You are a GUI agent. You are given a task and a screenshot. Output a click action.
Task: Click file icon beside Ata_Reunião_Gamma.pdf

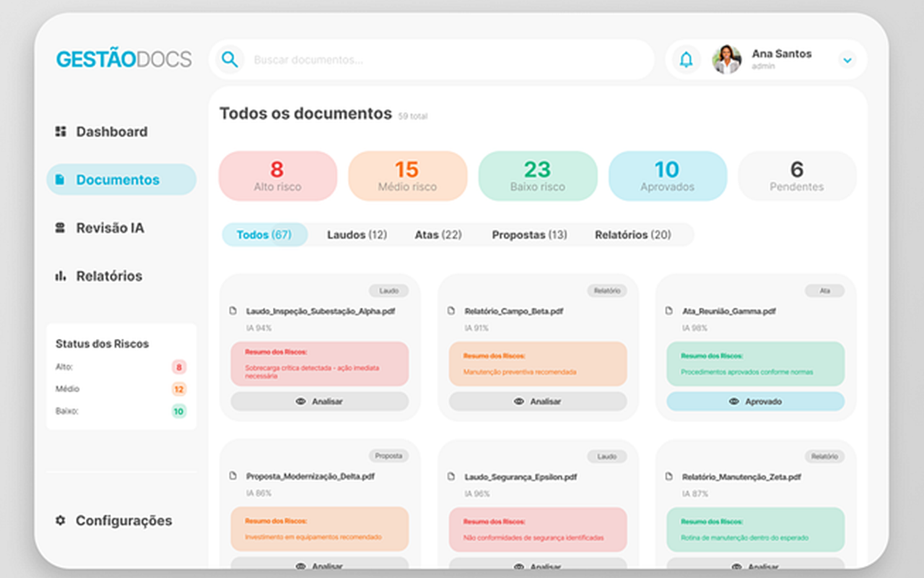(669, 311)
